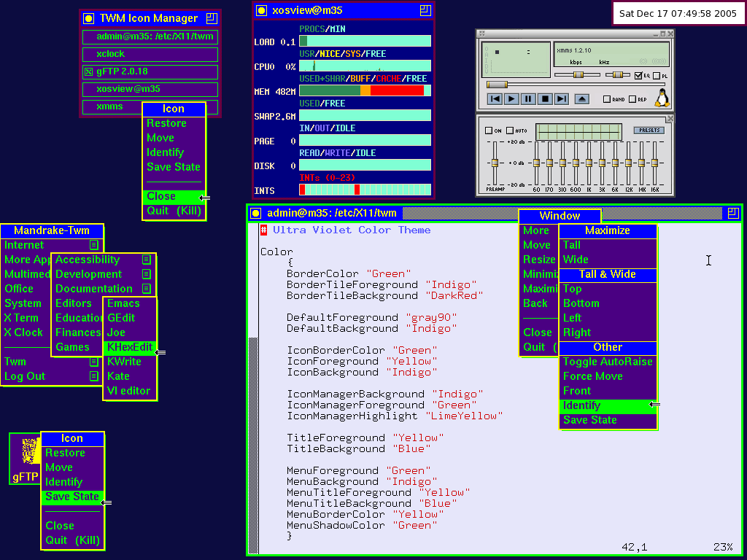
Task: Expand the Accessibility submenu icon
Action: 147,260
